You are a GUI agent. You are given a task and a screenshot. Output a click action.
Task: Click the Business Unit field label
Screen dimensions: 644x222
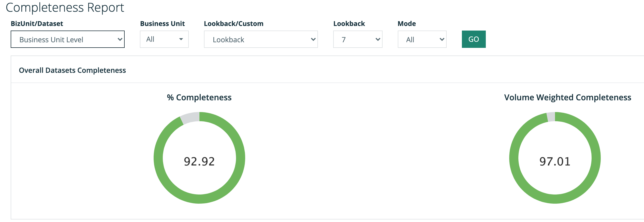162,24
